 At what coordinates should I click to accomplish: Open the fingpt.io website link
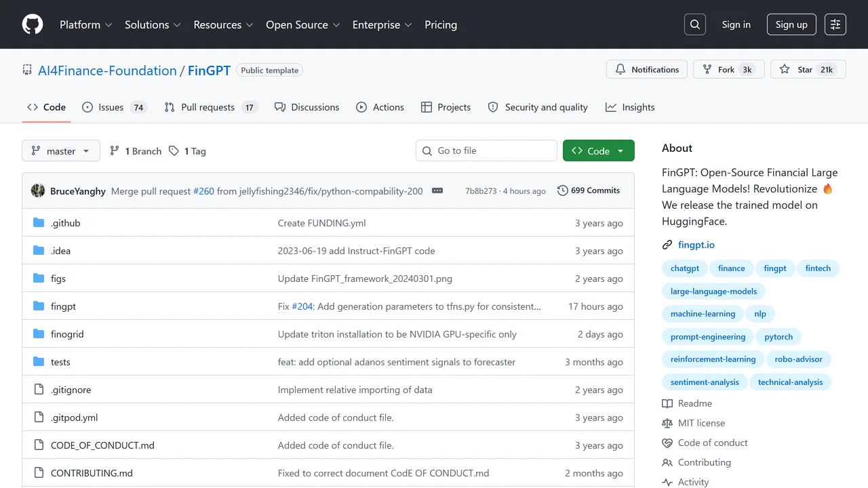click(x=696, y=245)
